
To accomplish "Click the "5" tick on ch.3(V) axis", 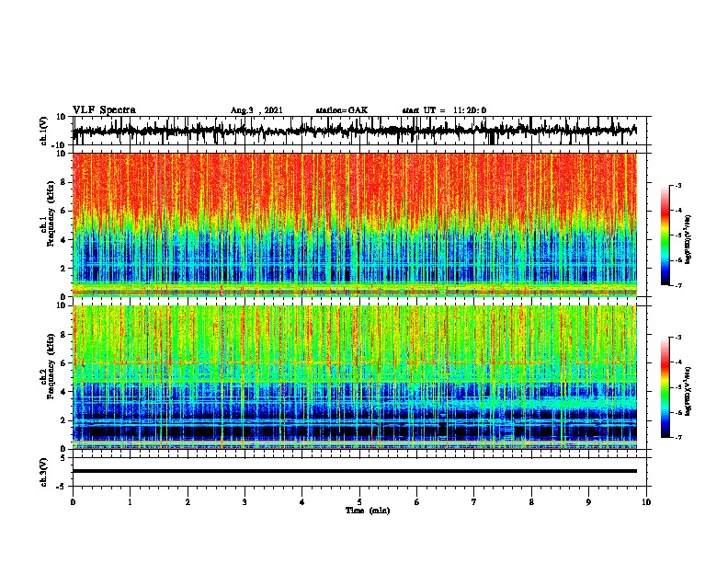I will click(x=63, y=458).
